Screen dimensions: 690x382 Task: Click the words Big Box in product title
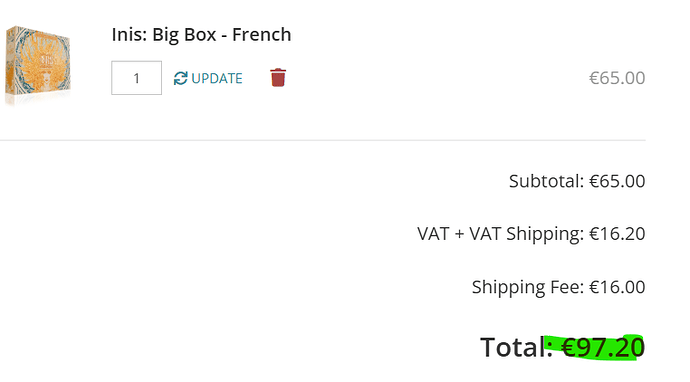pos(184,35)
